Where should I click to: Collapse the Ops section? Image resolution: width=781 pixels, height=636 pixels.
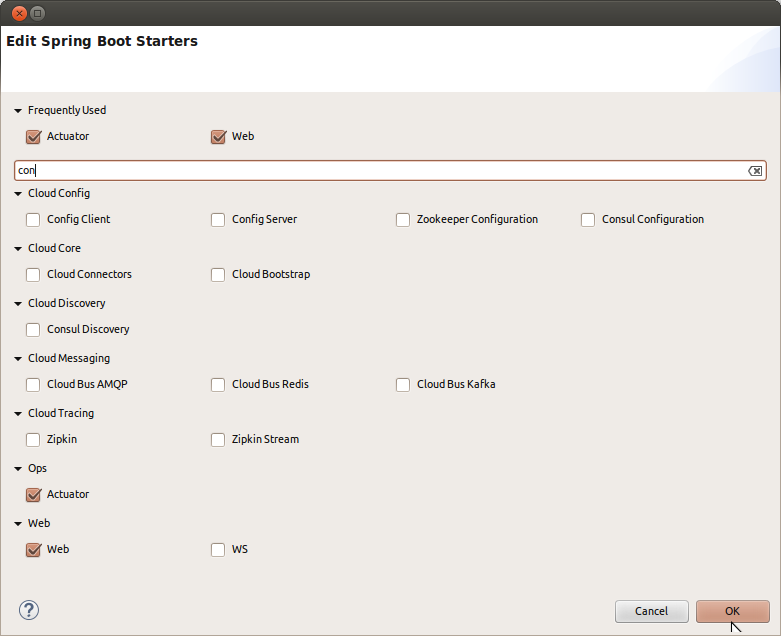pos(18,469)
